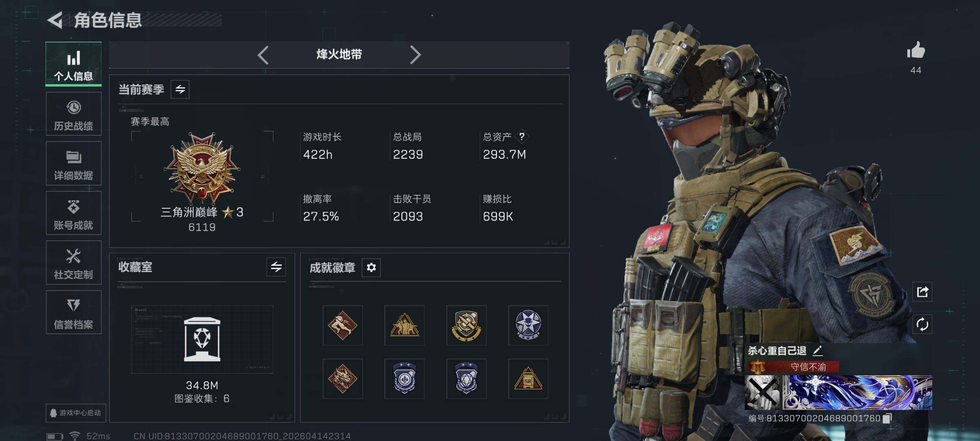Edit nickname 杀心重自己退 via the pencil icon
Viewport: 980px width, 441px height.
coord(817,350)
